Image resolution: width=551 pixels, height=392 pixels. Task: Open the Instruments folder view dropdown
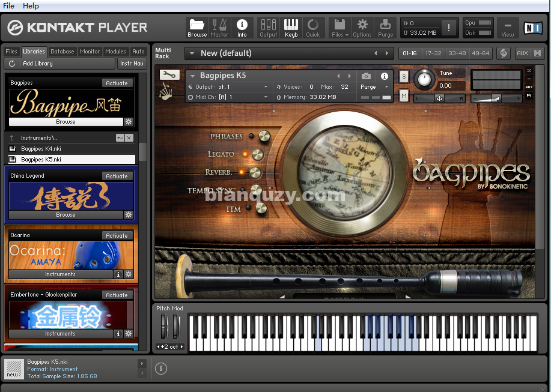coord(120,138)
